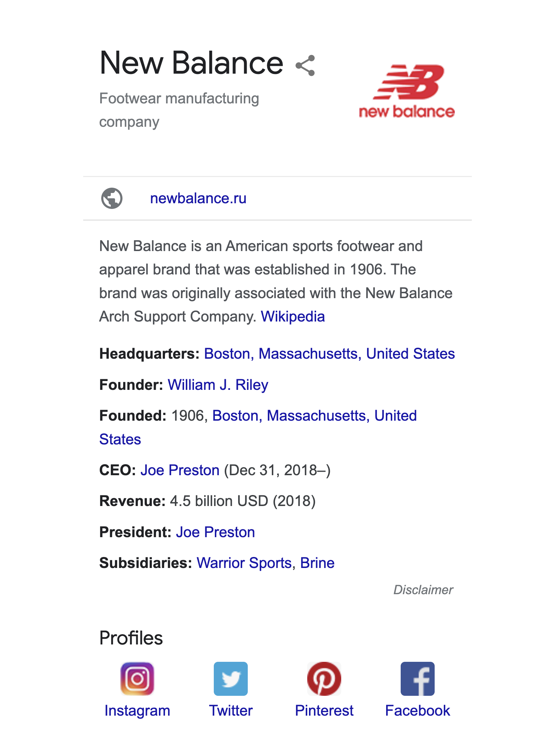This screenshot has height=756, width=555.
Task: Click the Instagram text label
Action: pyautogui.click(x=137, y=711)
